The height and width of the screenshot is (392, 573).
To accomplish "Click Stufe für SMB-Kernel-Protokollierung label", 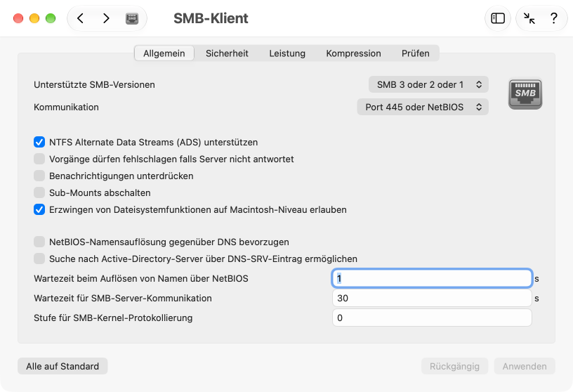I will tap(113, 318).
